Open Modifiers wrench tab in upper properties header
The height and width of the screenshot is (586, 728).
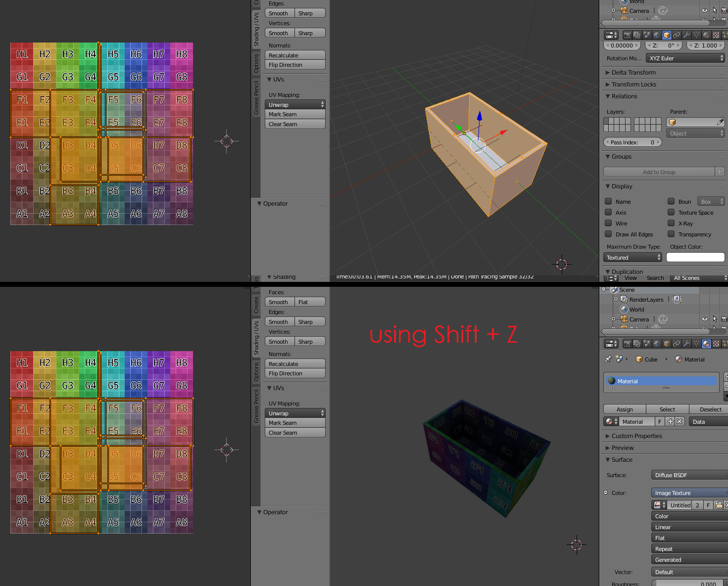pyautogui.click(x=686, y=35)
